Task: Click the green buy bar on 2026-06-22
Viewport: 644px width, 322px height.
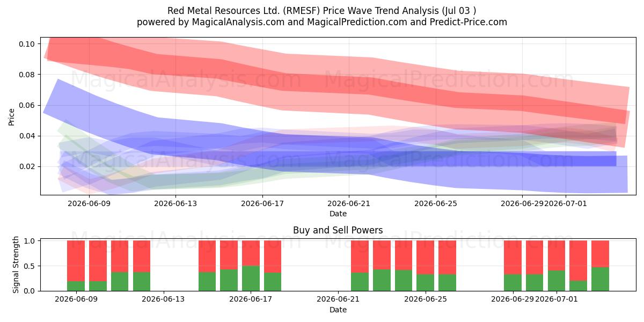Action: (x=360, y=282)
